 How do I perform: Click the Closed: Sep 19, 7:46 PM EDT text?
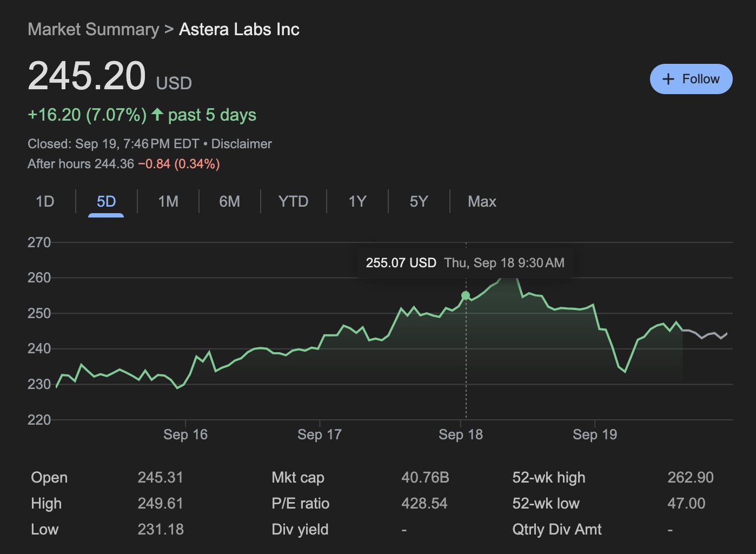pos(113,144)
